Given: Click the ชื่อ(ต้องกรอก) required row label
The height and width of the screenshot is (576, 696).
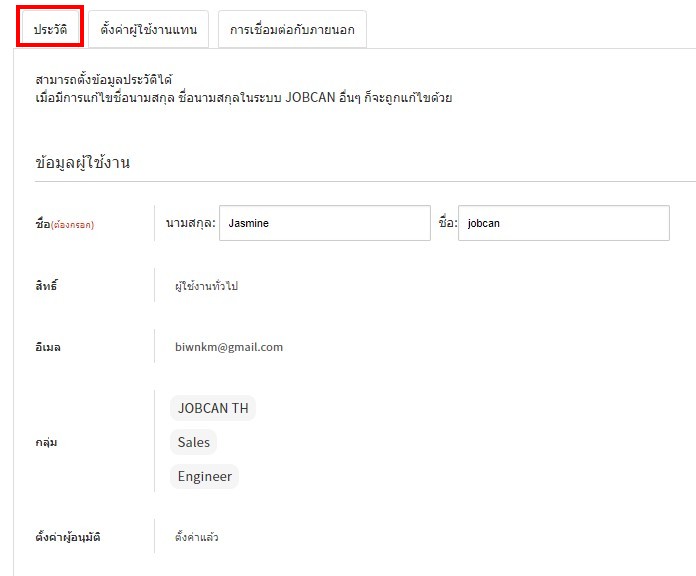Looking at the screenshot, I should click(64, 224).
